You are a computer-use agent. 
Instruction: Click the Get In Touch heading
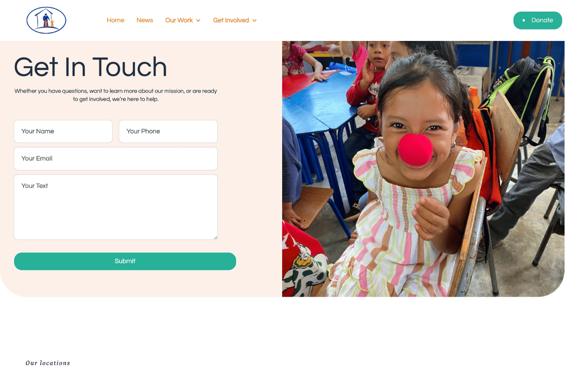point(90,67)
